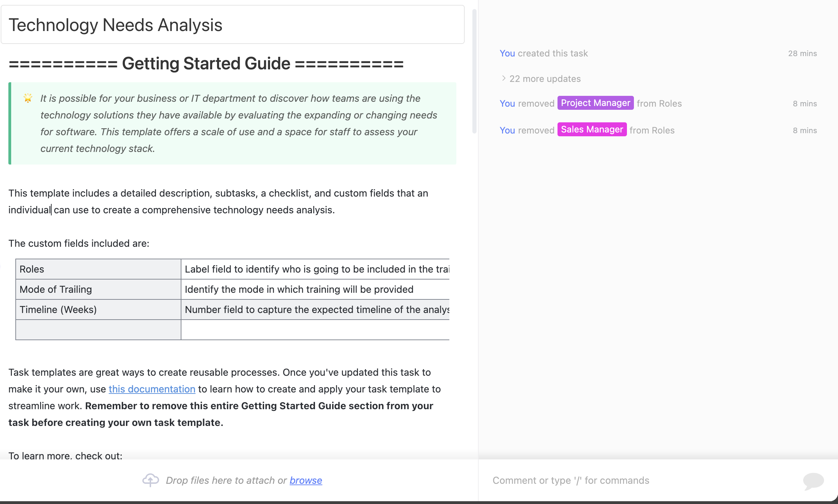Open the Sales Manager role tag
This screenshot has height=504, width=838.
(592, 129)
